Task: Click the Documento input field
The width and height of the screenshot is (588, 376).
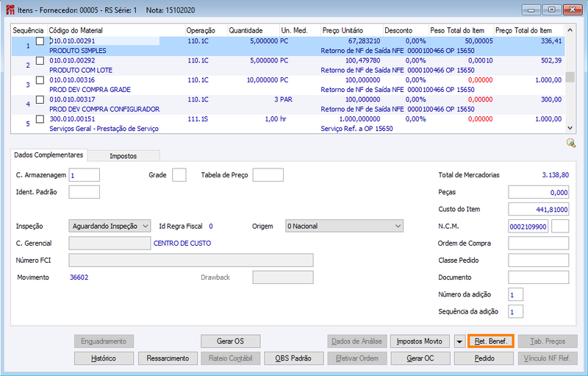Action: (538, 277)
